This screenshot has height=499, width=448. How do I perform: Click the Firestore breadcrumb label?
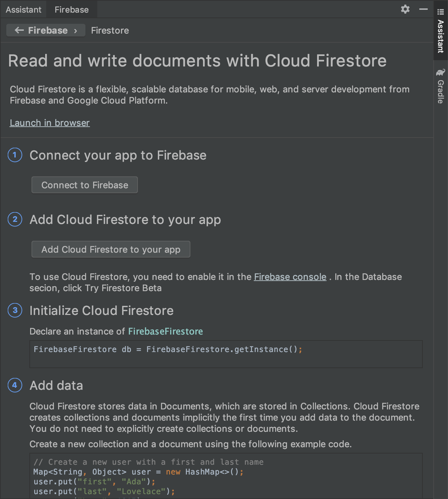tap(110, 30)
